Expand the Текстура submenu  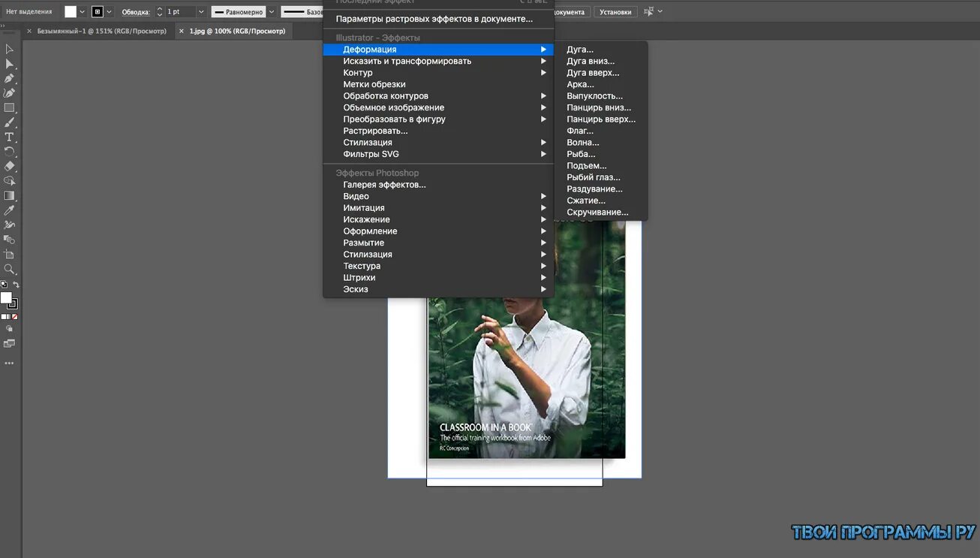click(438, 266)
